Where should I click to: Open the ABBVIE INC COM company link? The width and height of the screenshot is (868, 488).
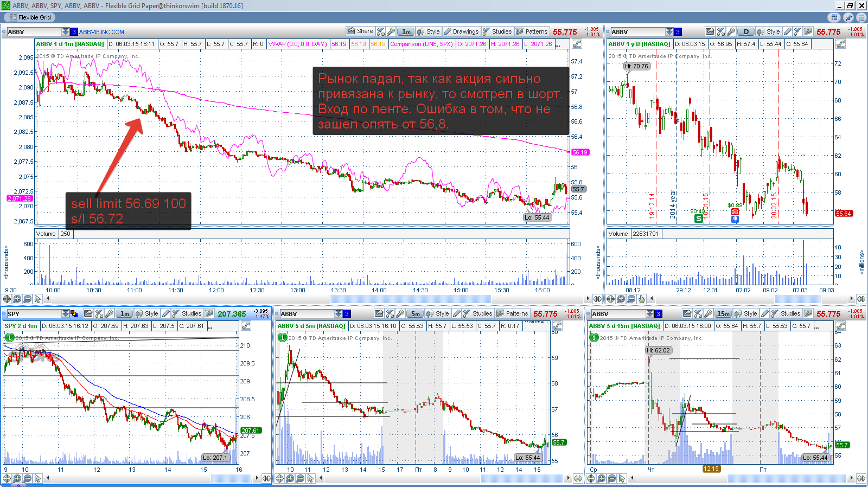(x=101, y=32)
